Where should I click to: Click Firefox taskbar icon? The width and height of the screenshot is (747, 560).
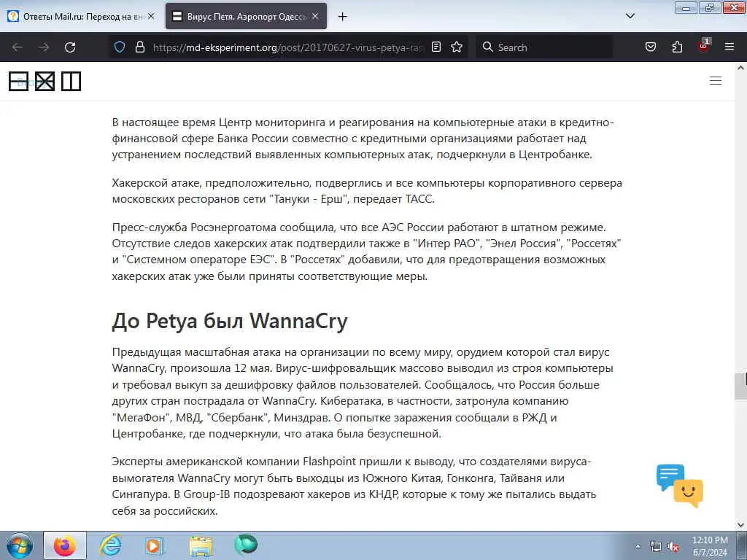tap(65, 545)
